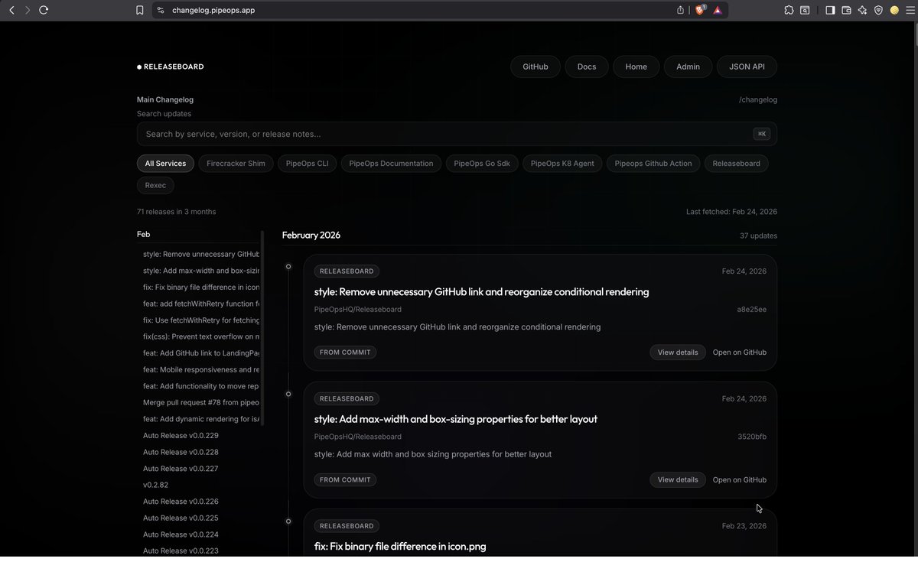
Task: Click the browser forward arrow
Action: [28, 10]
